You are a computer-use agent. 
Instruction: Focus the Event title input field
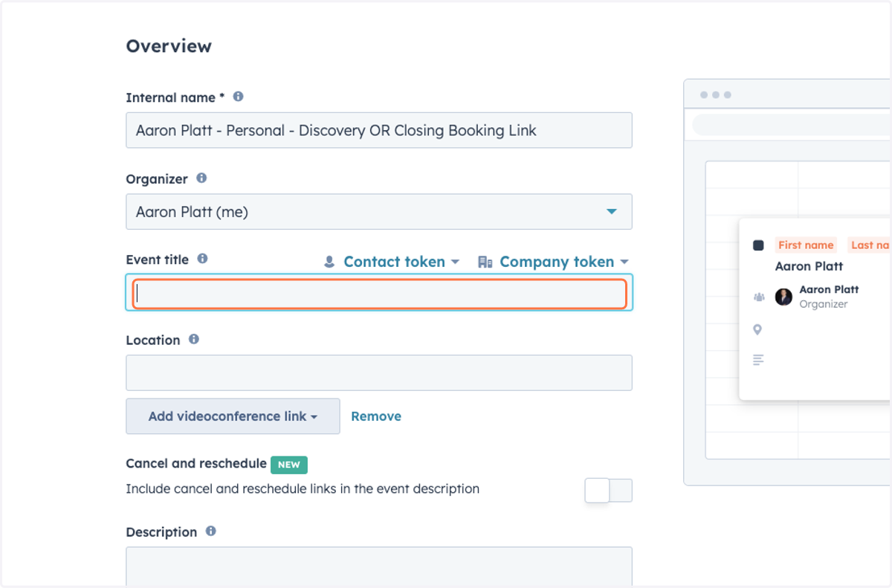click(379, 293)
